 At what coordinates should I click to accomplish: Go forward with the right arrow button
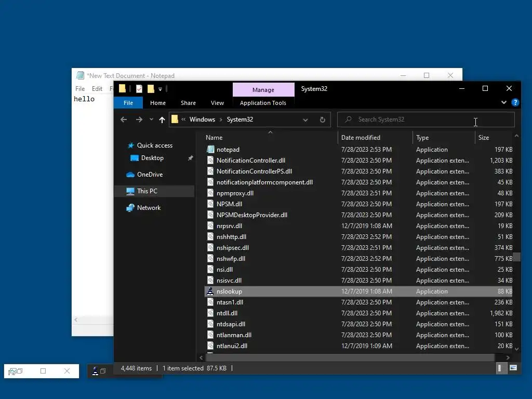pyautogui.click(x=139, y=119)
